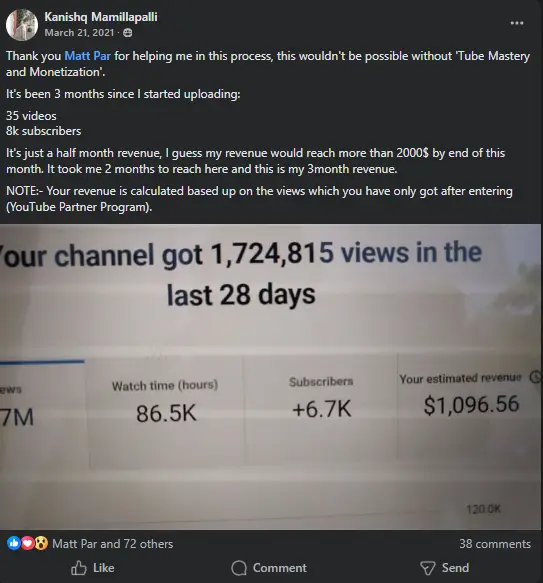
Task: Open Kanishq Mamillapalli's profile picture
Action: tap(22, 25)
